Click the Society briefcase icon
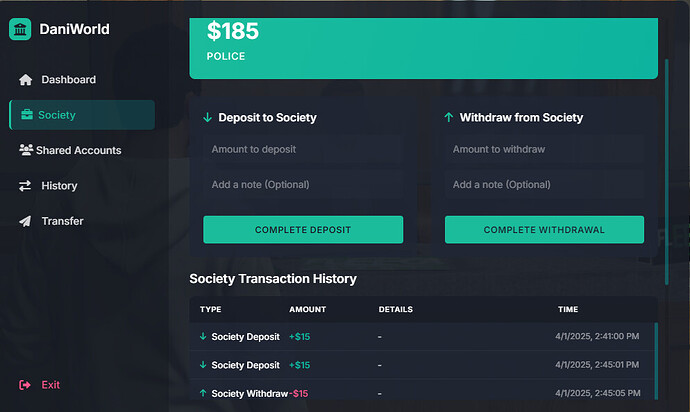 (27, 115)
